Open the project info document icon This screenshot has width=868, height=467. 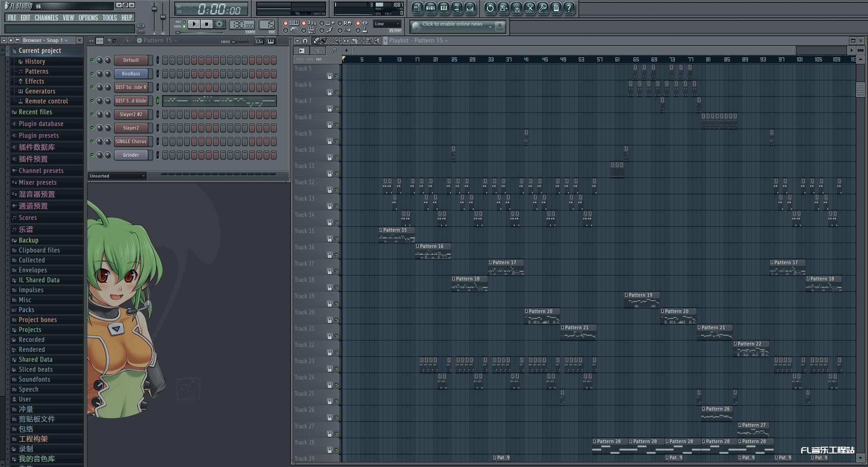pos(556,8)
